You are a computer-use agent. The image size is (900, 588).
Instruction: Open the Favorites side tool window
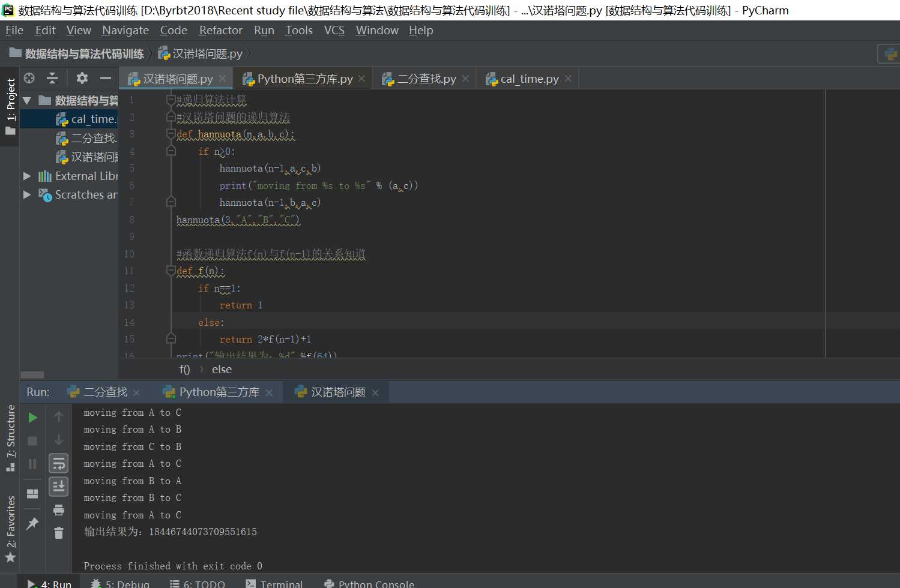click(10, 529)
